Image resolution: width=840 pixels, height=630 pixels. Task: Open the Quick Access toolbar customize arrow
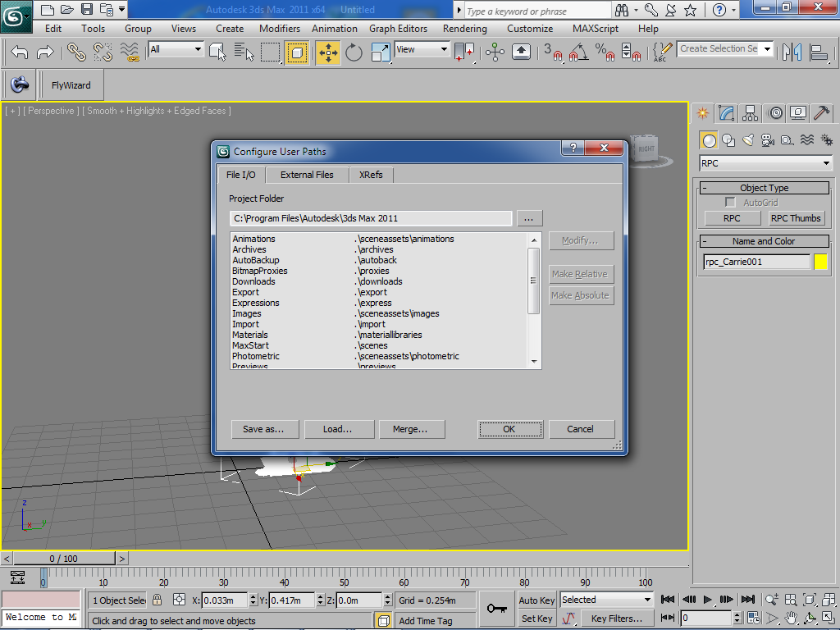point(122,9)
